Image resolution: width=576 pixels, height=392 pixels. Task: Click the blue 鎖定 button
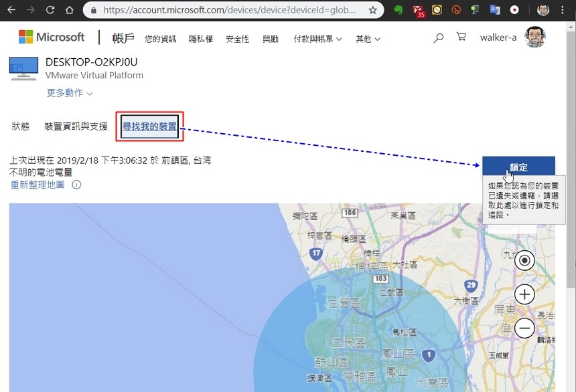point(518,167)
